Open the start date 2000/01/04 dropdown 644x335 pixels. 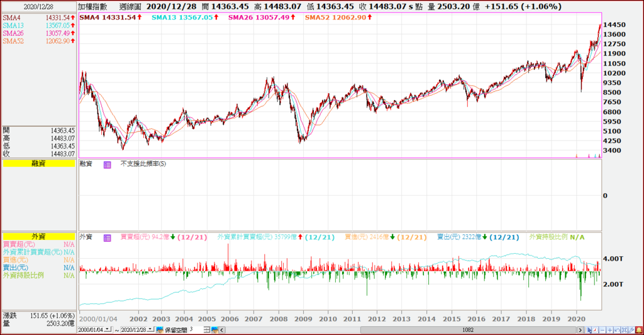[x=108, y=329]
